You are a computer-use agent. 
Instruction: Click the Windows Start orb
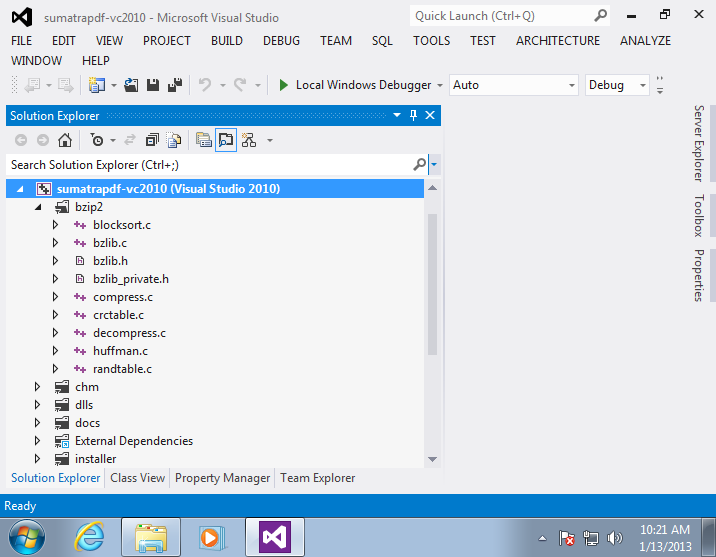click(27, 537)
